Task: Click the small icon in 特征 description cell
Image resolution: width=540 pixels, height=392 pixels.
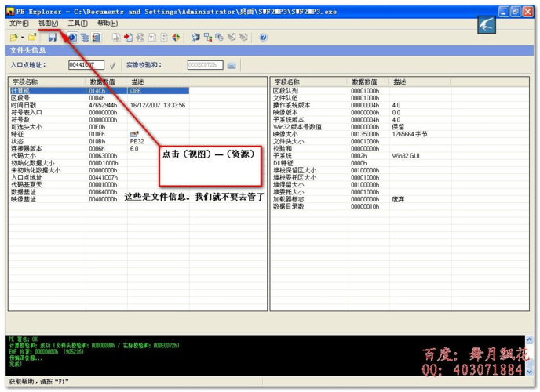Action: coord(134,134)
